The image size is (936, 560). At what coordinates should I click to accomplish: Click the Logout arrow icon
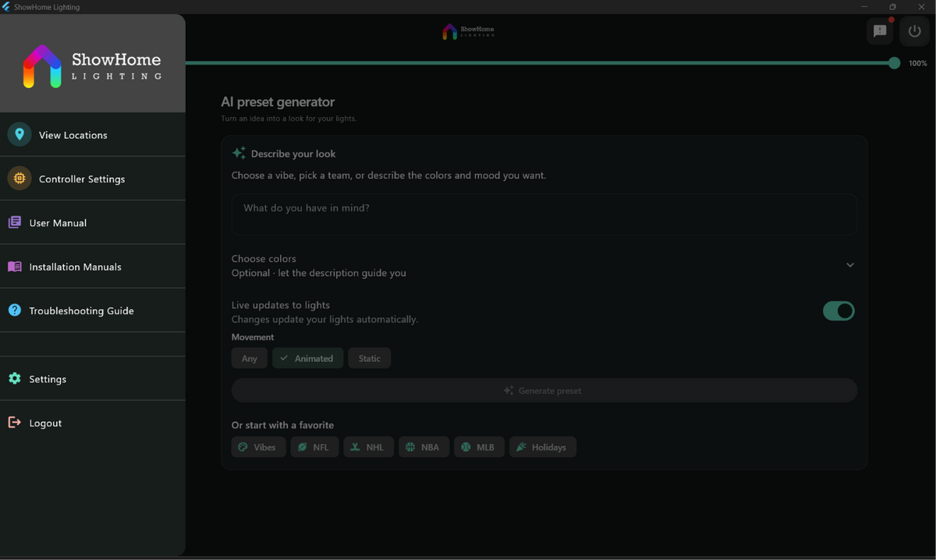pos(15,422)
